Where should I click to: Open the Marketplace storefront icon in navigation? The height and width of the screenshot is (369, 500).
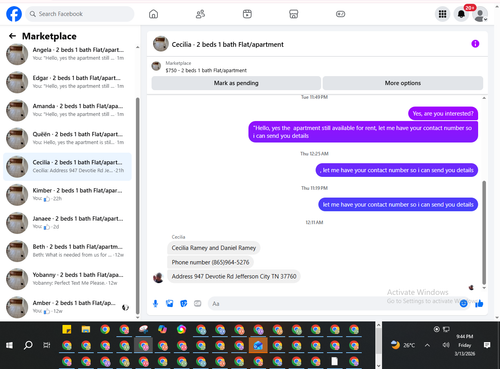click(293, 14)
